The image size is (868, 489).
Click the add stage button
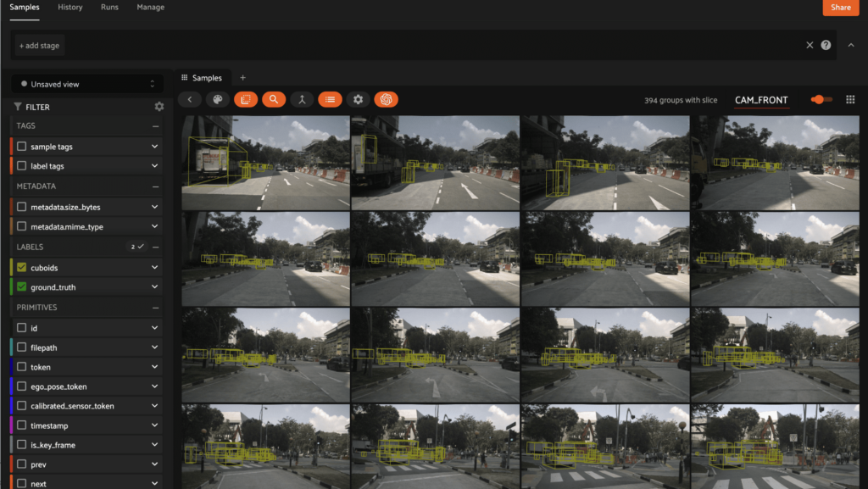click(39, 46)
